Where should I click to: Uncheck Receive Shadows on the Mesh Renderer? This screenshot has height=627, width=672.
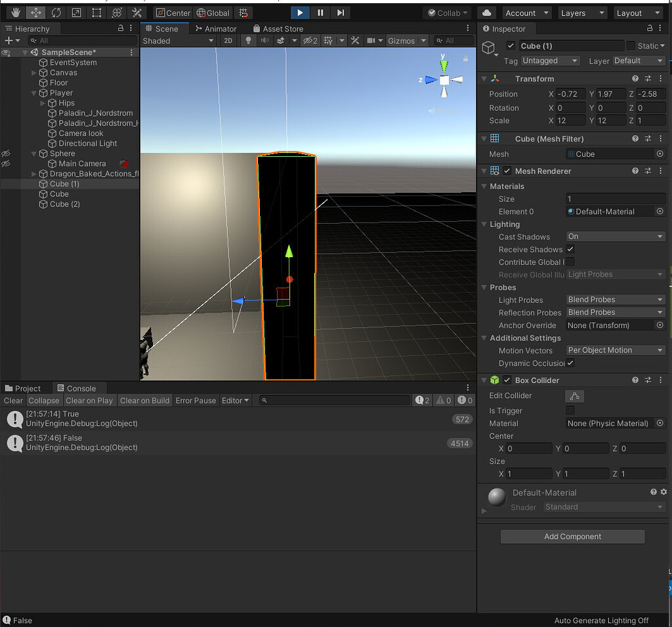[x=570, y=249]
